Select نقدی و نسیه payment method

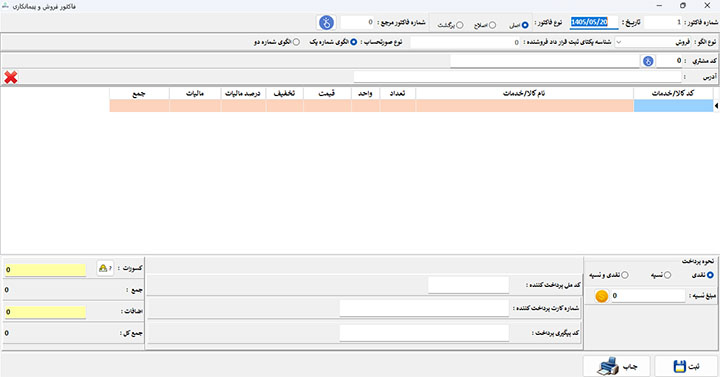pyautogui.click(x=624, y=275)
